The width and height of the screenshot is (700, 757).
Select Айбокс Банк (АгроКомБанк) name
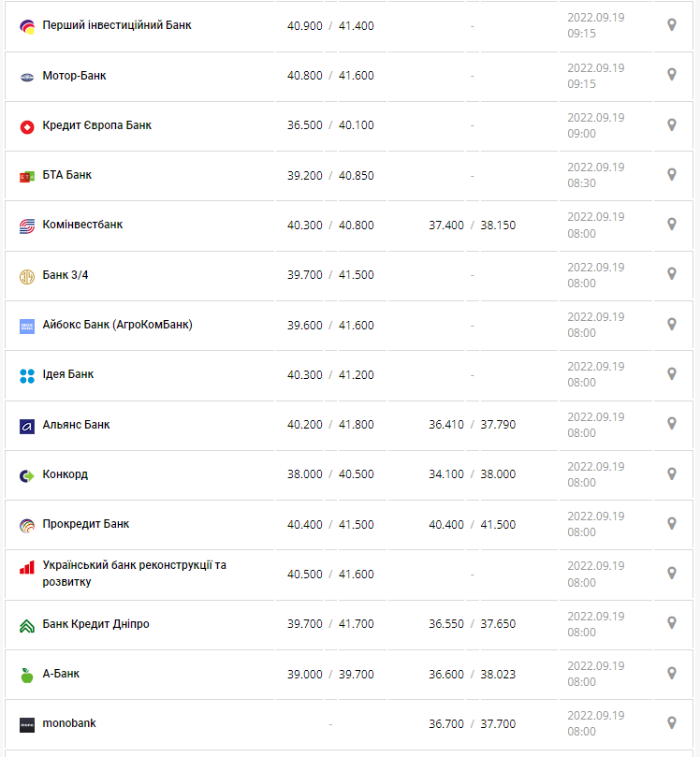[x=117, y=325]
